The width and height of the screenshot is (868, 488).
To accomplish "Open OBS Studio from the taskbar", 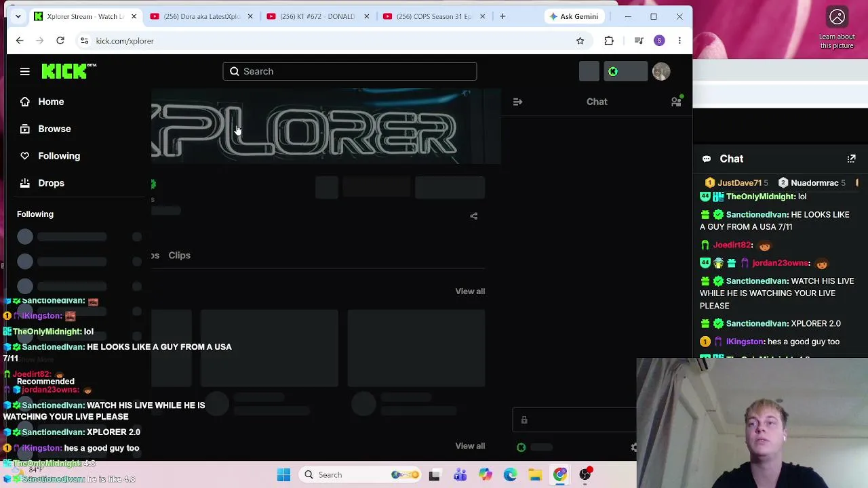I will pos(585,474).
